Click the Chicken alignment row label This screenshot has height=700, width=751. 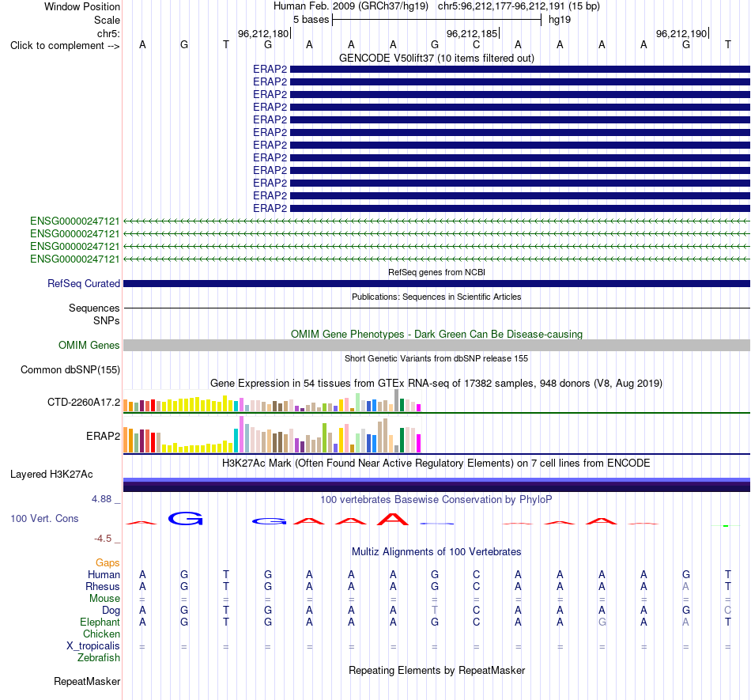tap(101, 634)
